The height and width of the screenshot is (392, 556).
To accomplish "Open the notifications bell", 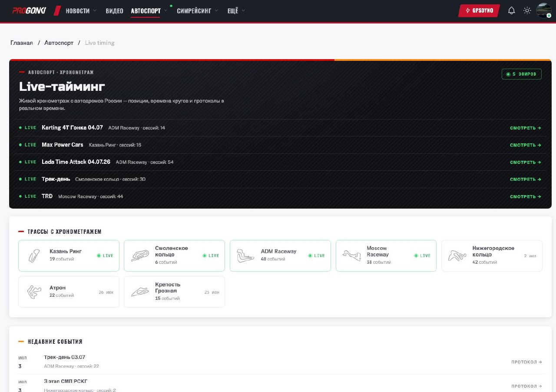I will tap(512, 10).
